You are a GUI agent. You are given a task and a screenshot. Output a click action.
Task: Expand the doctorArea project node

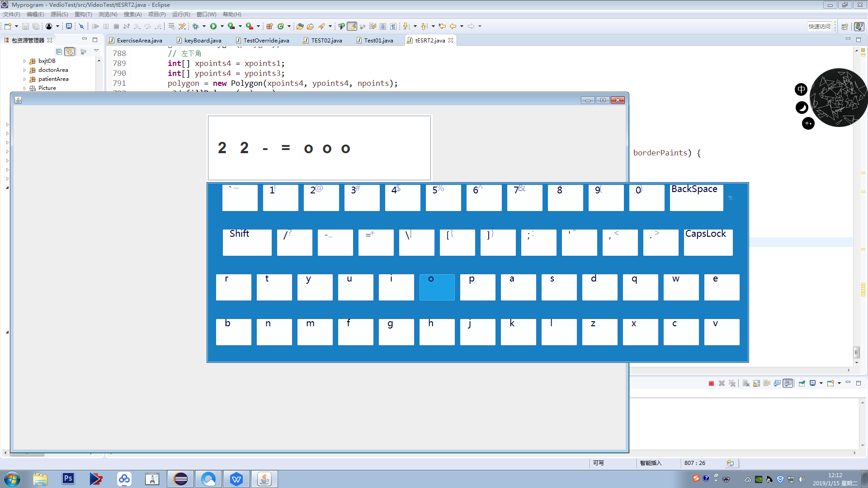[x=24, y=70]
